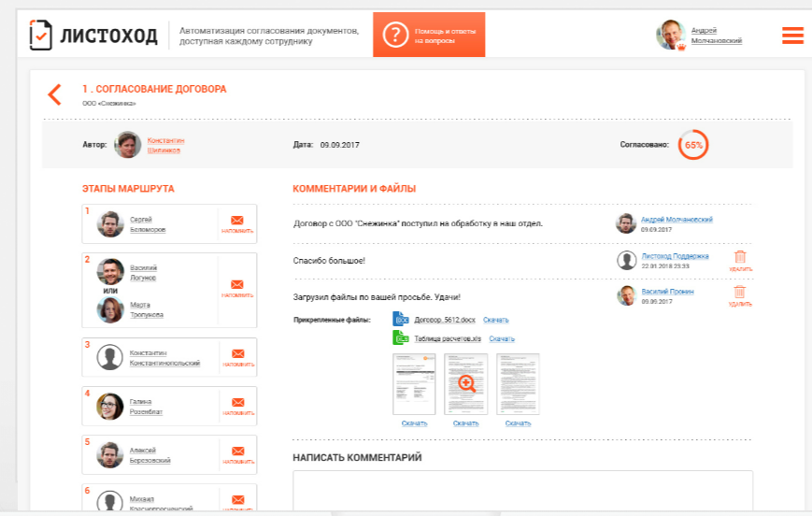Open Константин Константинопольский profile link
Screen dimensions: 812x516
click(164, 358)
